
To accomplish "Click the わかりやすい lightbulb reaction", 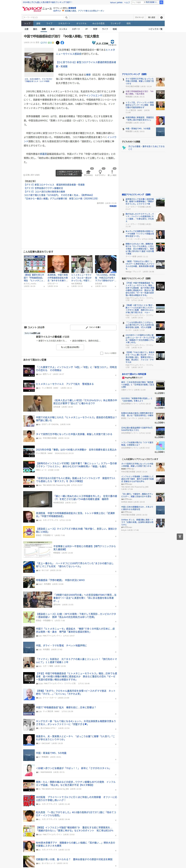I will 100,173.
